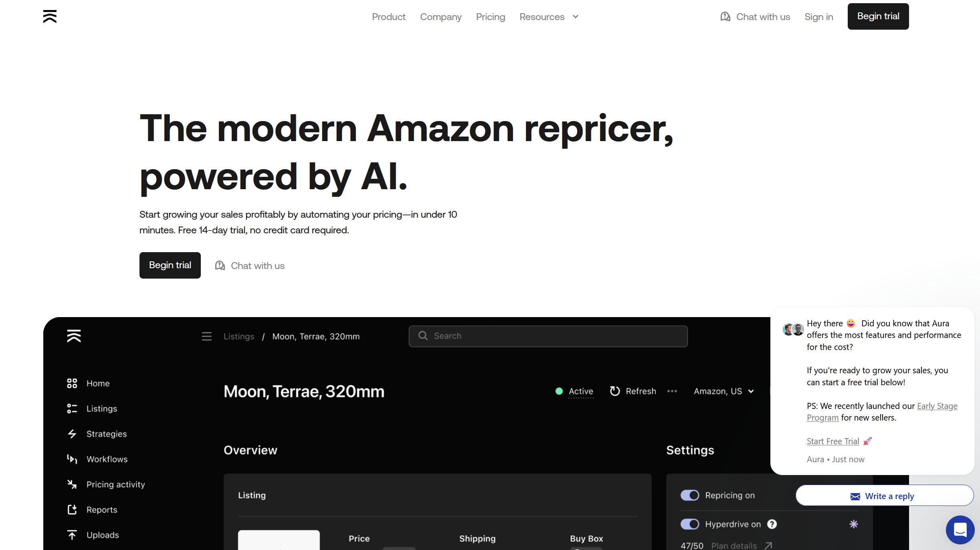Click the Reports sidebar icon
This screenshot has height=550, width=980.
point(72,509)
